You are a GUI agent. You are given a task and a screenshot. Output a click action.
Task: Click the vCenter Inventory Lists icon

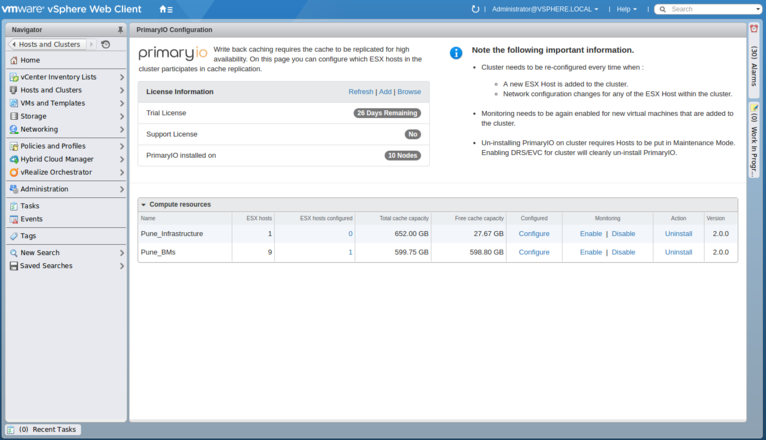(x=14, y=77)
